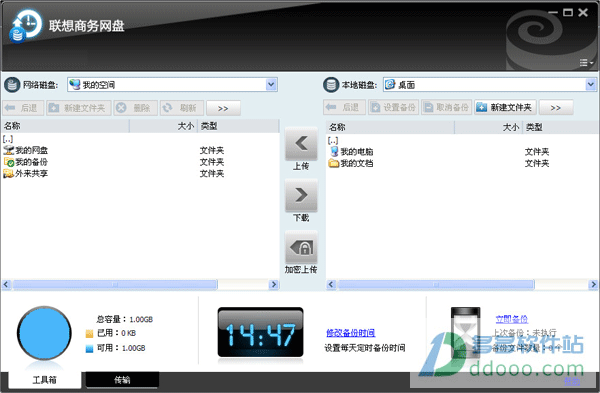The image size is (600, 393).
Task: Click local panel 后退 button
Action: tap(344, 107)
